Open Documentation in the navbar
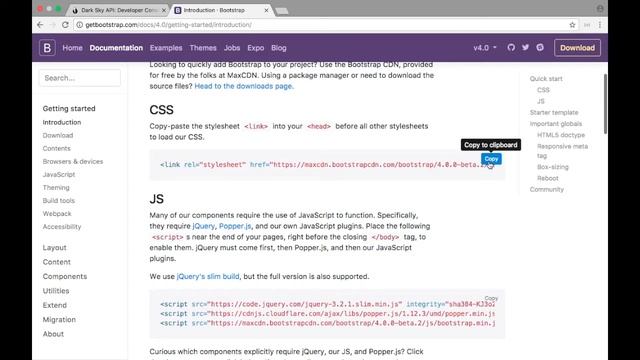 tap(116, 48)
